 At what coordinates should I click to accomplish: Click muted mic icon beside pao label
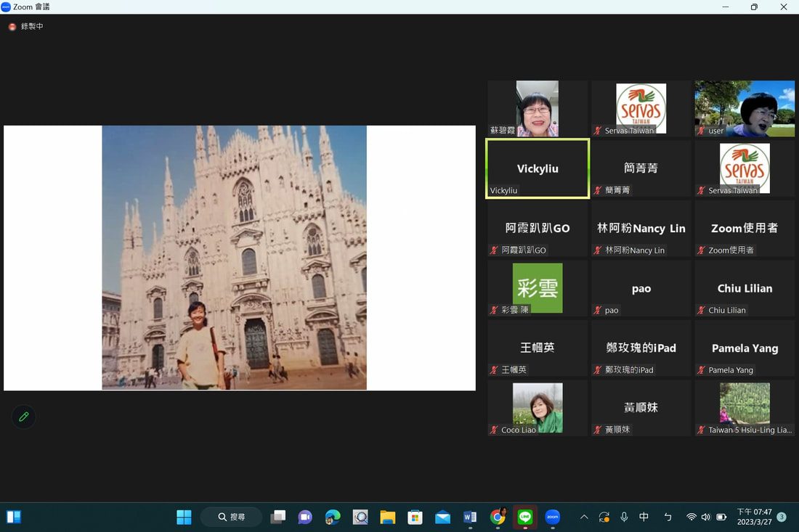pos(598,310)
